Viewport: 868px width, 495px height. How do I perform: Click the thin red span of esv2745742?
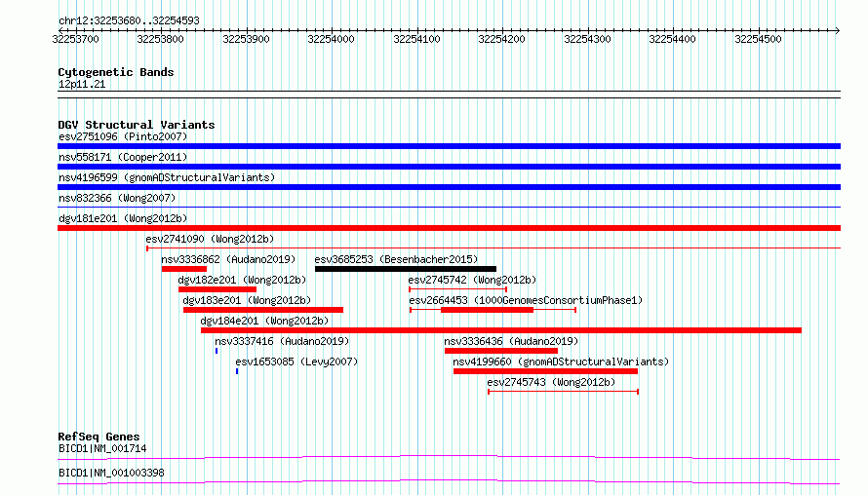457,289
